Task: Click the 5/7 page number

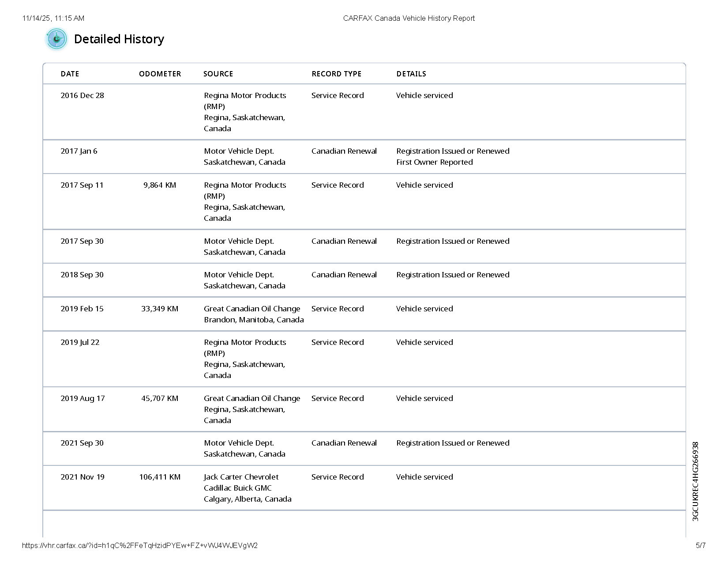Action: point(700,545)
